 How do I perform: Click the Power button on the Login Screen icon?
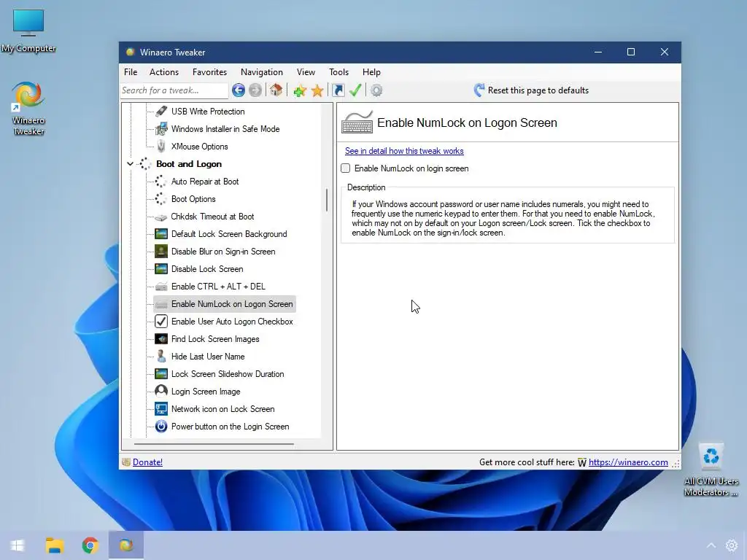161,426
